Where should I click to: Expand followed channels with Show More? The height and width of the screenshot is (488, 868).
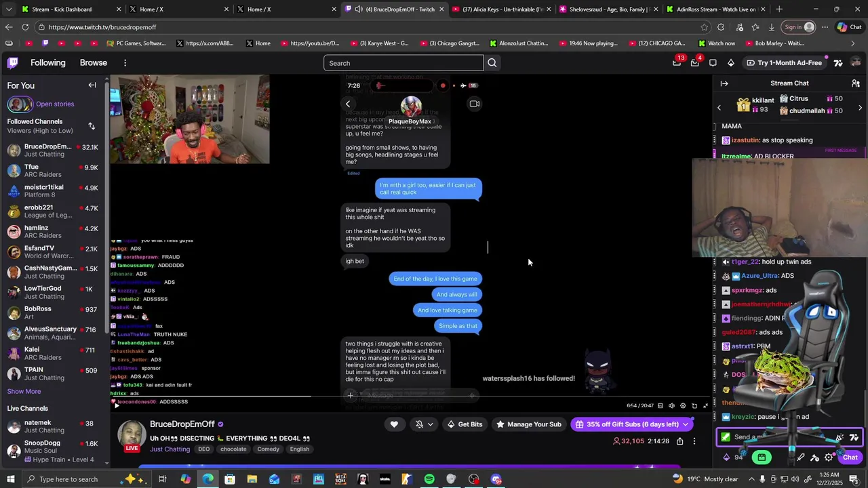click(24, 391)
